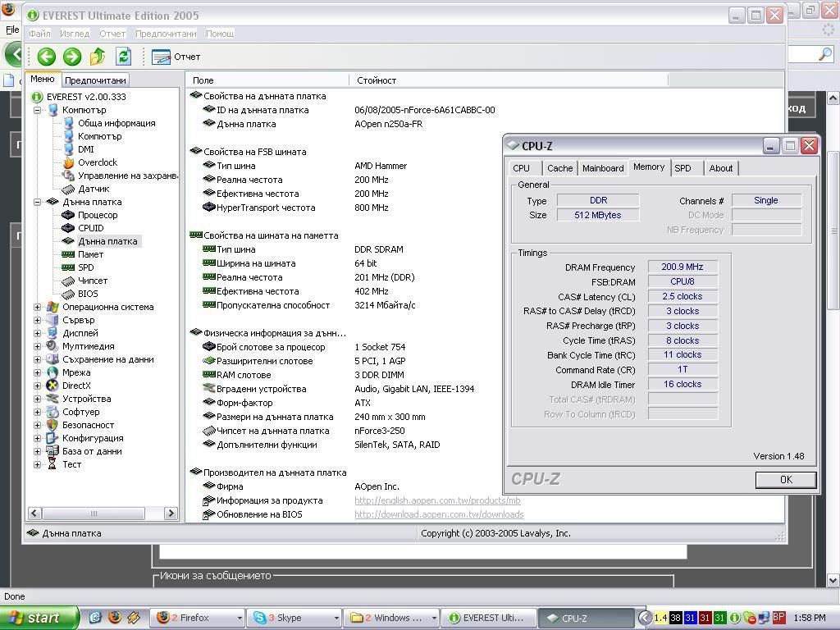This screenshot has height=630, width=840.
Task: Open the DirectX tree node
Action: (76, 386)
